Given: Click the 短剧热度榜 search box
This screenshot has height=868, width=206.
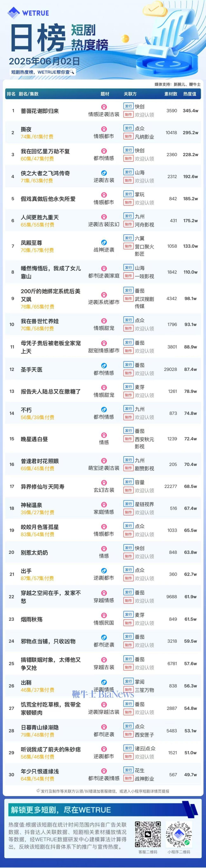Looking at the screenshot, I should 42,72.
